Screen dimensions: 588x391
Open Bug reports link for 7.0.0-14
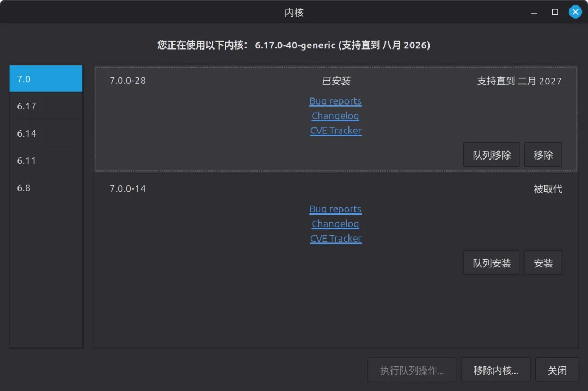click(x=335, y=209)
